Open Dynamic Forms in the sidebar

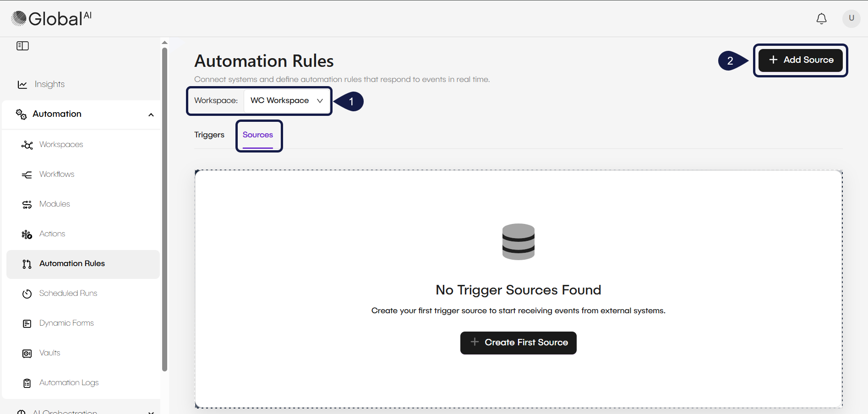click(66, 323)
